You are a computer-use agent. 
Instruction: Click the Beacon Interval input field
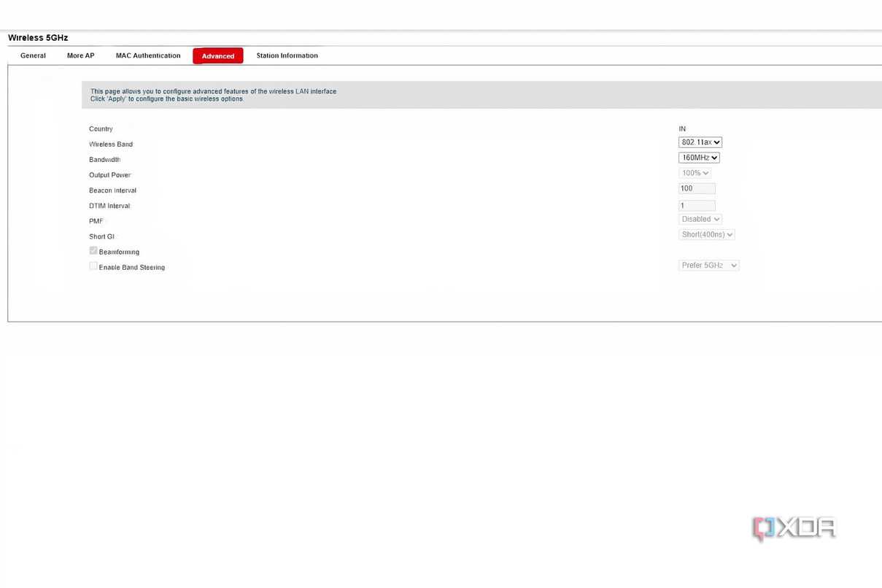pyautogui.click(x=697, y=188)
